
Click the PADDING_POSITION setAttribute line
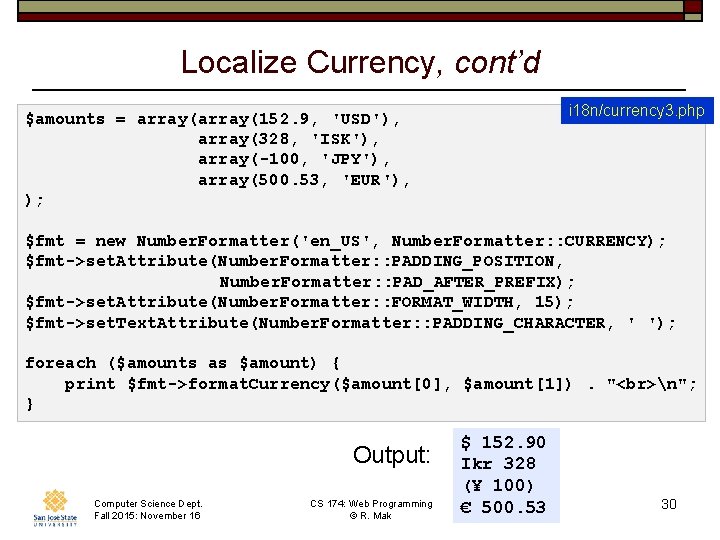(294, 261)
